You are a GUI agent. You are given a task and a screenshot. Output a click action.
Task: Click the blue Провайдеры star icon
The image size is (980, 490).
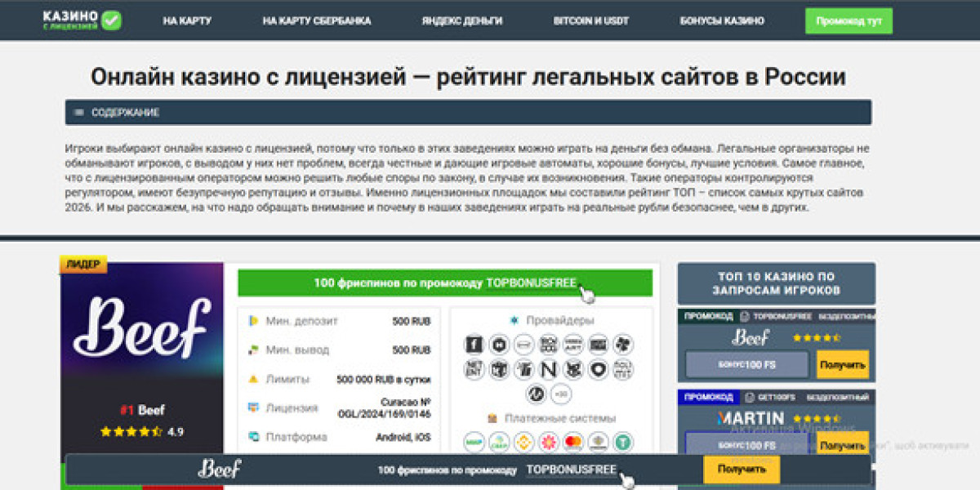point(515,319)
